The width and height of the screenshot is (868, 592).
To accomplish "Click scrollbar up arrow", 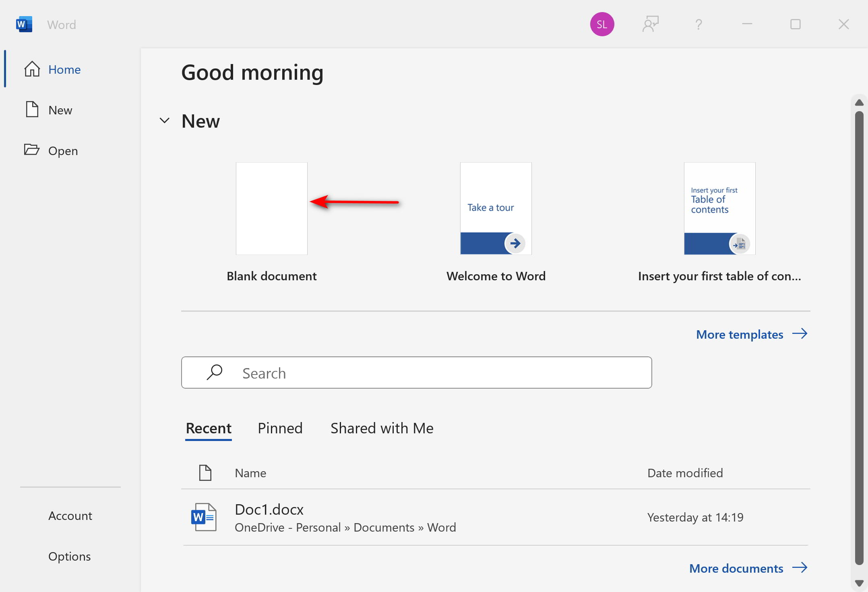I will click(859, 103).
